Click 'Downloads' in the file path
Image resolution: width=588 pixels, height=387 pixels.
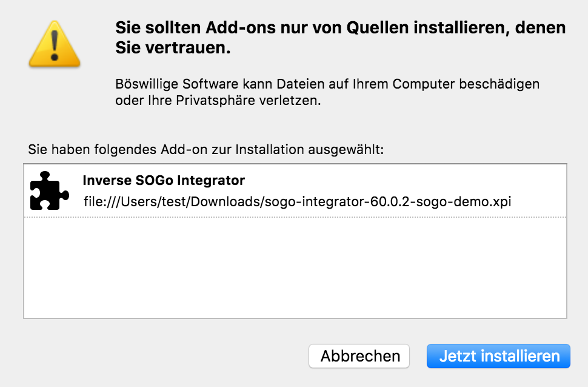pos(228,201)
